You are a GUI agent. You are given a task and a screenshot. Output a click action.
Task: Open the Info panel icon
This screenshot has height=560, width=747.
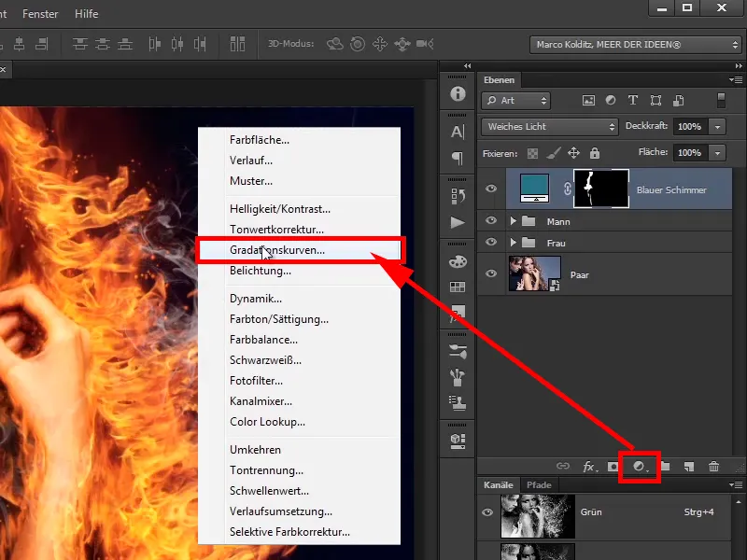tap(458, 94)
